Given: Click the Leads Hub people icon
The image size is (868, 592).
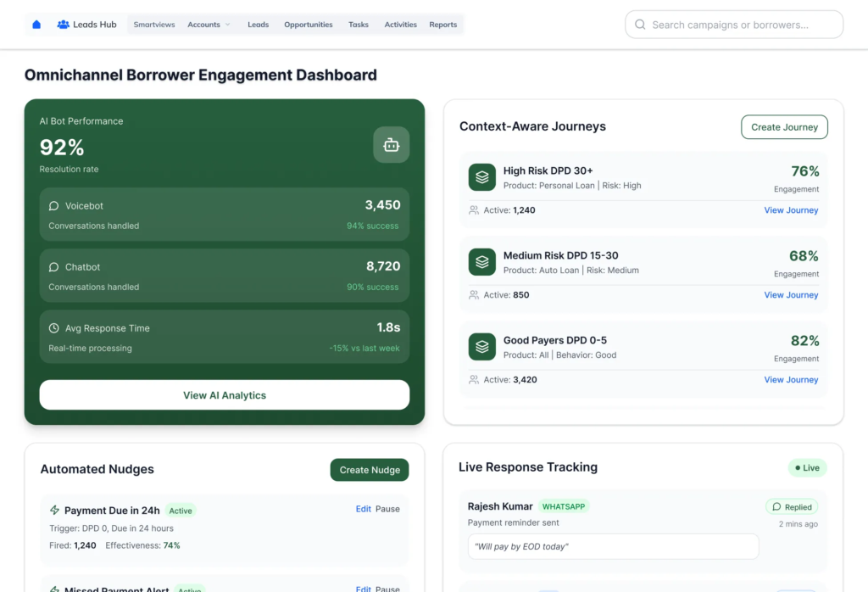Looking at the screenshot, I should point(63,25).
